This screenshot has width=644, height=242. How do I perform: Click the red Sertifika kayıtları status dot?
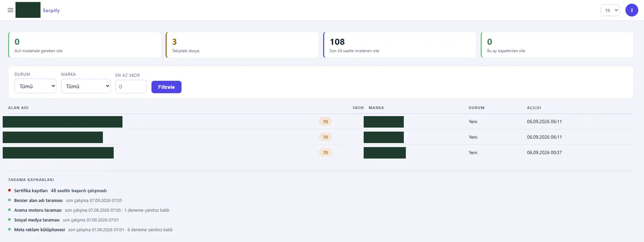click(x=9, y=191)
